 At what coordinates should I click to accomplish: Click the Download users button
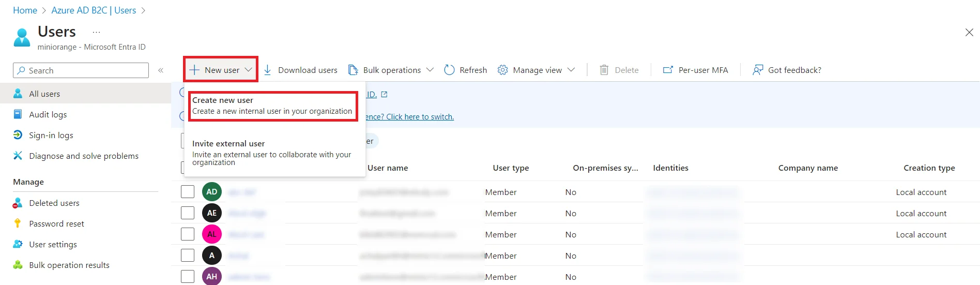coord(300,70)
